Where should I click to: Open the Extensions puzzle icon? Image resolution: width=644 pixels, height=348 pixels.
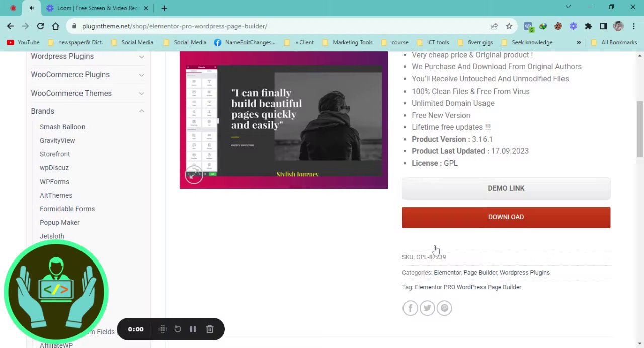click(588, 26)
